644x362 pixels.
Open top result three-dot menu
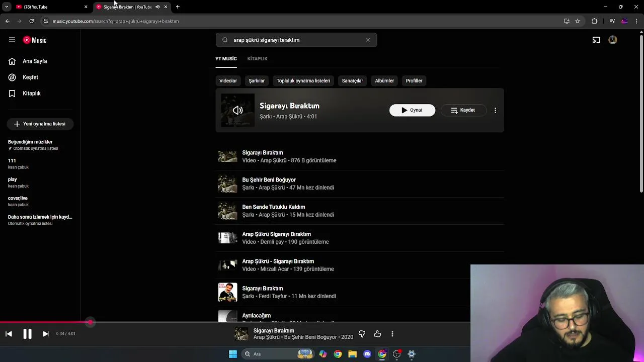pos(495,110)
